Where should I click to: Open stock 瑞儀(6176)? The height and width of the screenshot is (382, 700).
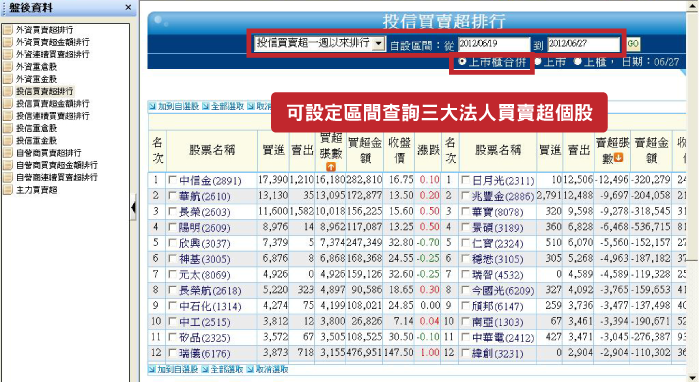pyautogui.click(x=204, y=354)
